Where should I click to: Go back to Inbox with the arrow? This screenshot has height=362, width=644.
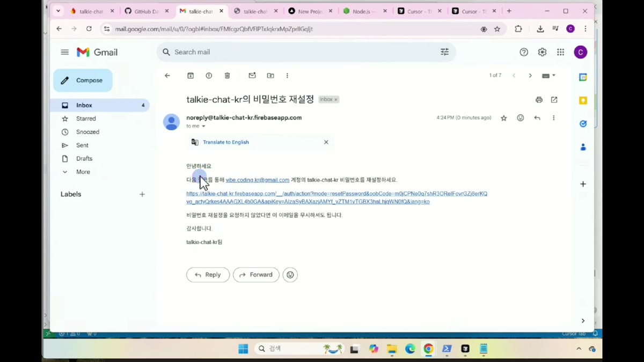click(x=167, y=76)
